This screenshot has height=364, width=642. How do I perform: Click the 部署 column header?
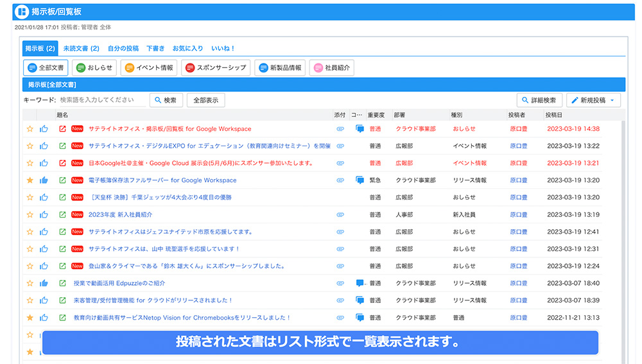point(399,115)
